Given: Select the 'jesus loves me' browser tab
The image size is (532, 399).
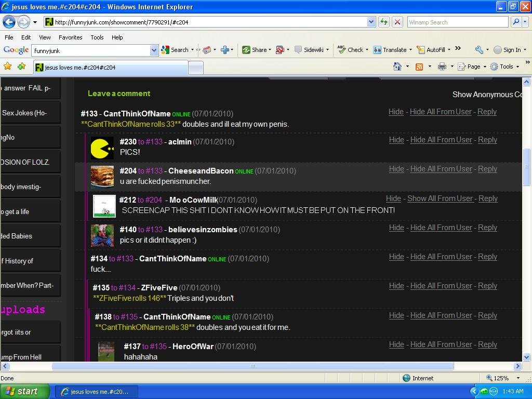Looking at the screenshot, I should click(110, 68).
